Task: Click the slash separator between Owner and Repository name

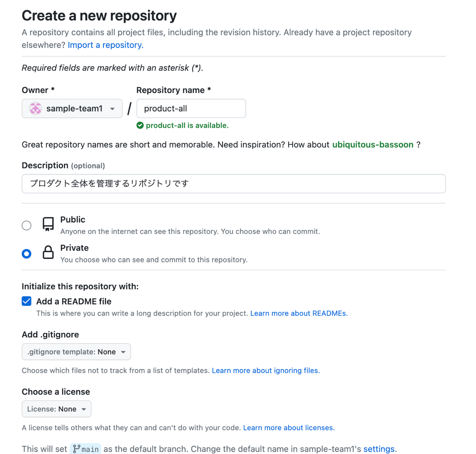Action: [129, 108]
